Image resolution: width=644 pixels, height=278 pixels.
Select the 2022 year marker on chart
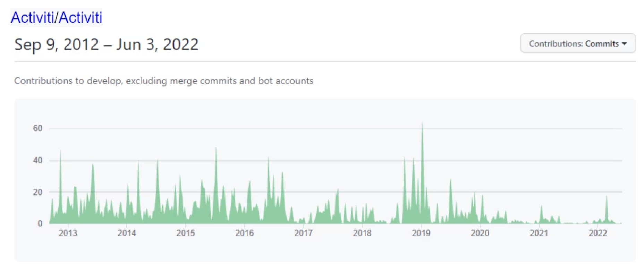coord(598,233)
